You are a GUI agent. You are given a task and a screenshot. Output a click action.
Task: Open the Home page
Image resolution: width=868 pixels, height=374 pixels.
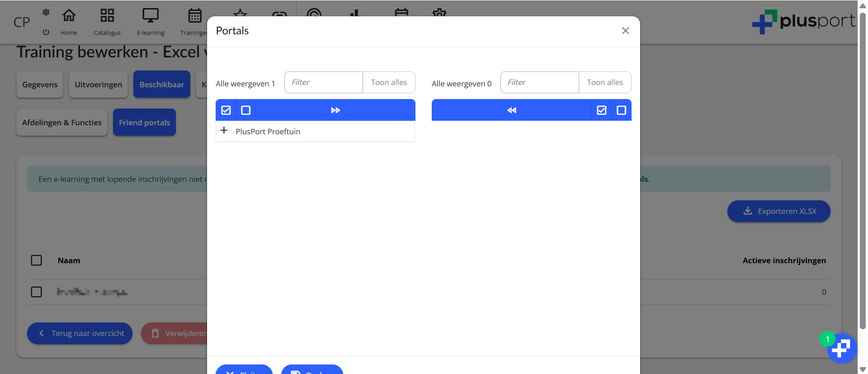click(x=69, y=22)
